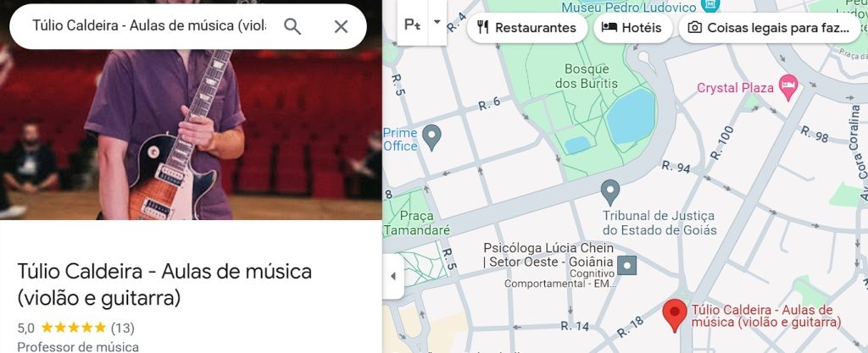The height and width of the screenshot is (353, 868).
Task: Filter map by Restaurantes
Action: [x=526, y=28]
